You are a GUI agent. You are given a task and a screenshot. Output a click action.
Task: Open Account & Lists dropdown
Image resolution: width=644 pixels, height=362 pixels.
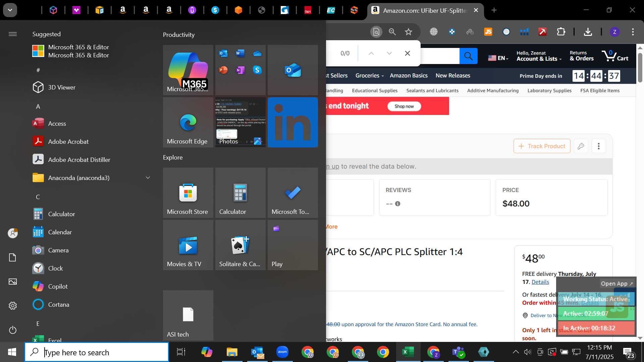click(539, 56)
